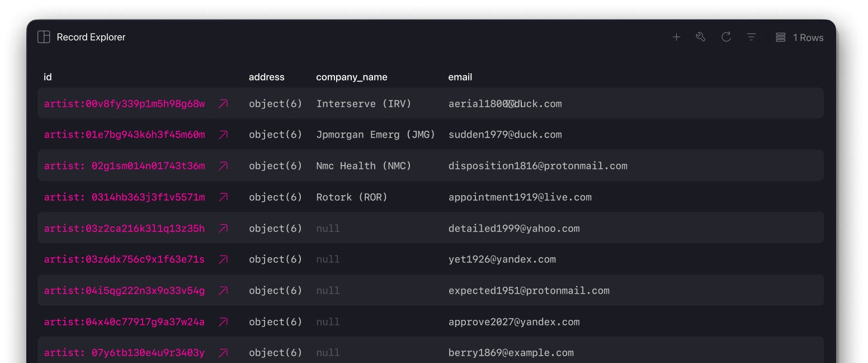Click the null company_name for yet1926@yandex.com
Image resolution: width=868 pixels, height=363 pixels.
coord(328,260)
